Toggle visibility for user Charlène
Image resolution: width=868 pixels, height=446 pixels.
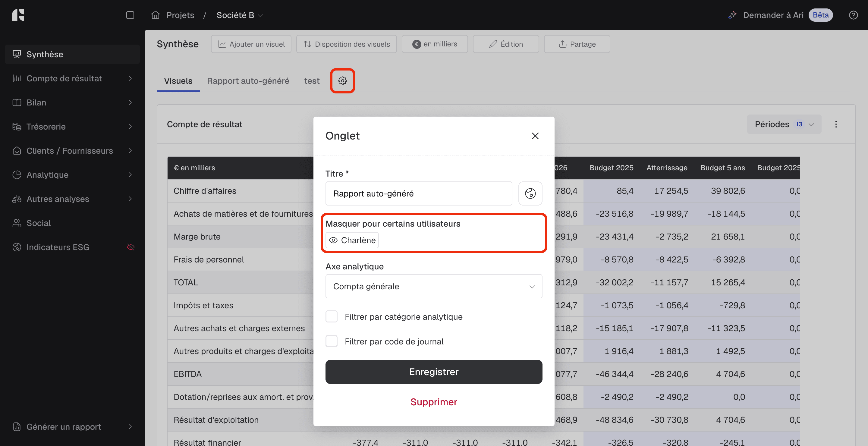coord(352,240)
